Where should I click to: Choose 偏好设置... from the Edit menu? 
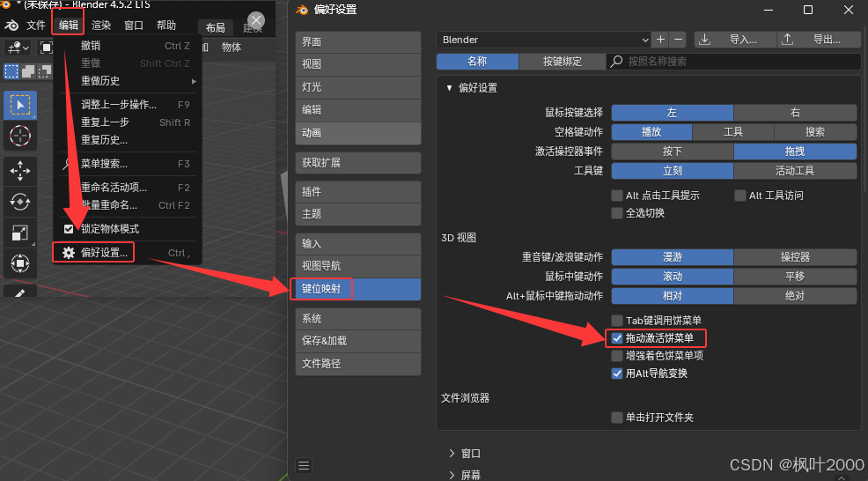click(128, 253)
